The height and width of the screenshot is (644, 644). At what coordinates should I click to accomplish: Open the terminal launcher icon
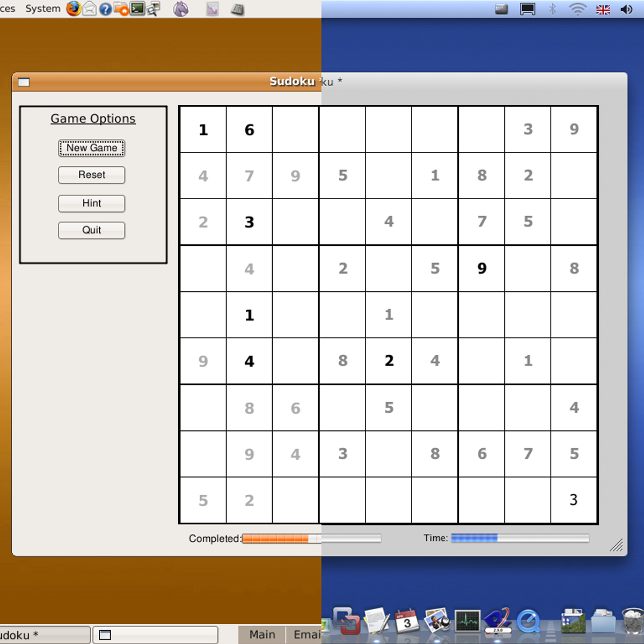(x=137, y=9)
